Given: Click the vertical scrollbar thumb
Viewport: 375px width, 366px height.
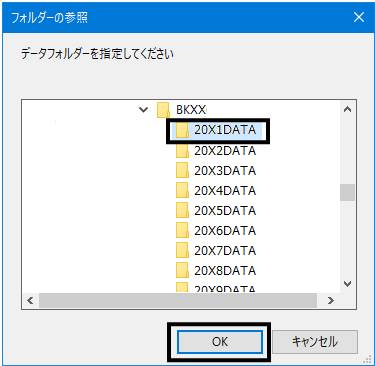Looking at the screenshot, I should [x=347, y=192].
